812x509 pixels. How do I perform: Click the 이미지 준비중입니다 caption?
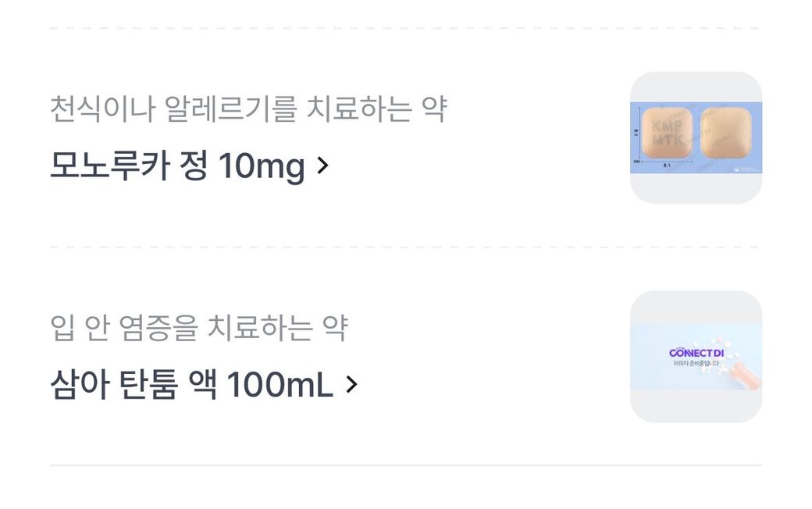(696, 363)
